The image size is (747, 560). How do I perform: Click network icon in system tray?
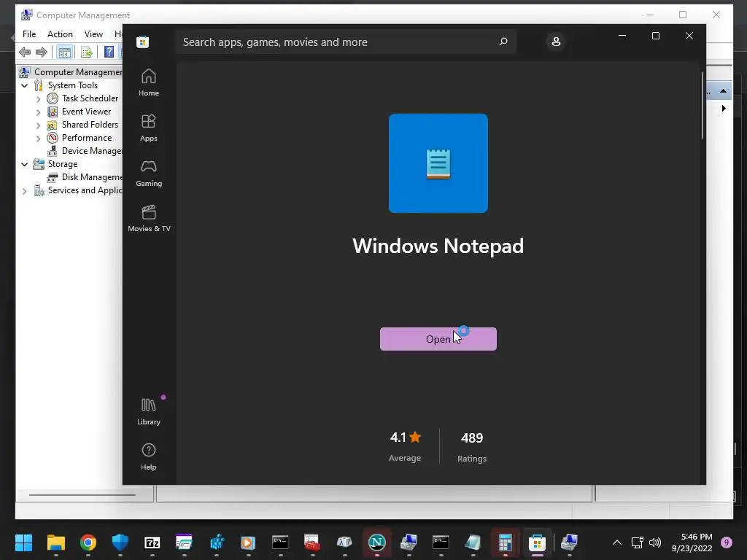(x=638, y=542)
